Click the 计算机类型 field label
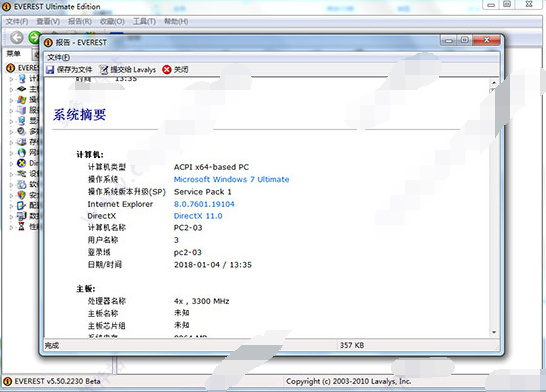The height and width of the screenshot is (392, 546). click(x=107, y=167)
